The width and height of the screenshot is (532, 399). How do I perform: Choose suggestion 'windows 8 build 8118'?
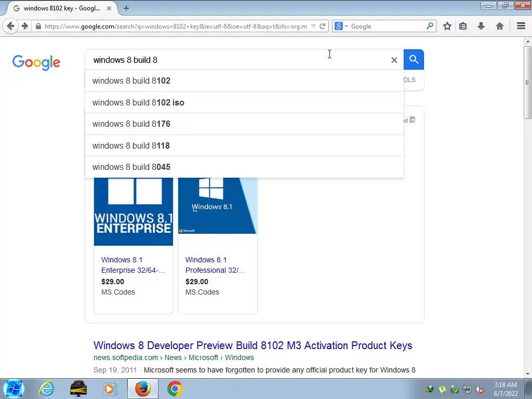244,145
